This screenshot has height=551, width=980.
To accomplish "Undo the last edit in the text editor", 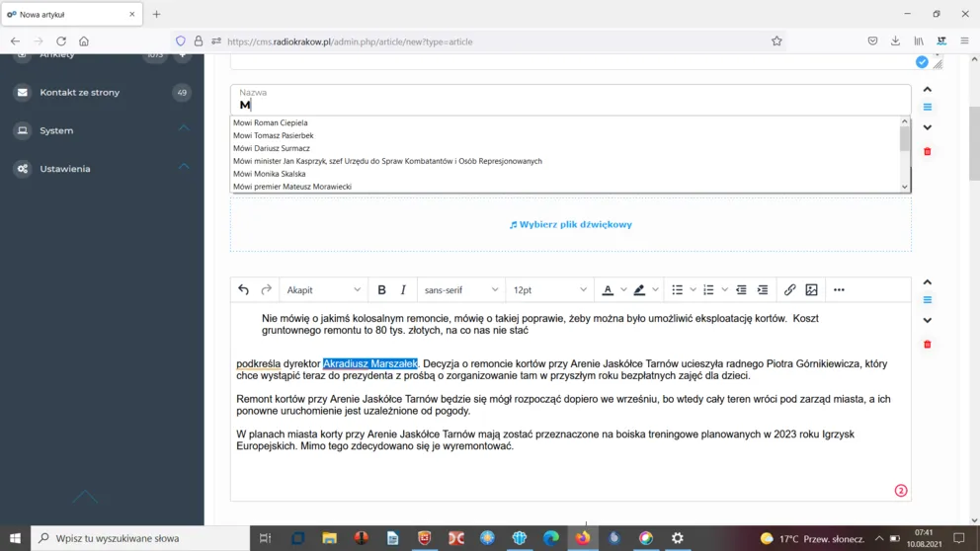I will (243, 290).
